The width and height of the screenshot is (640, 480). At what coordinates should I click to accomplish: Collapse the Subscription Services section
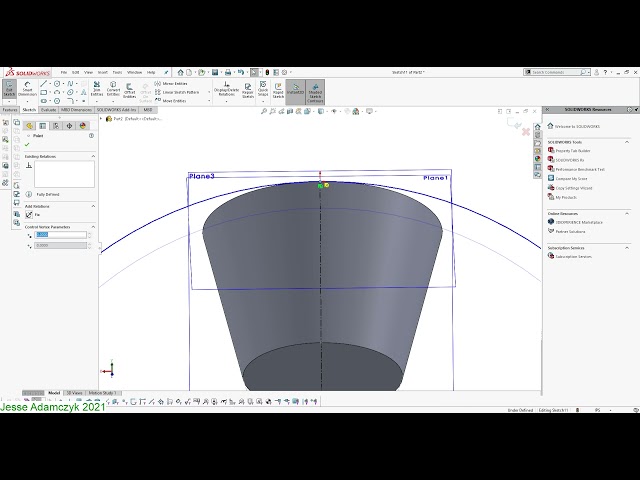(627, 248)
